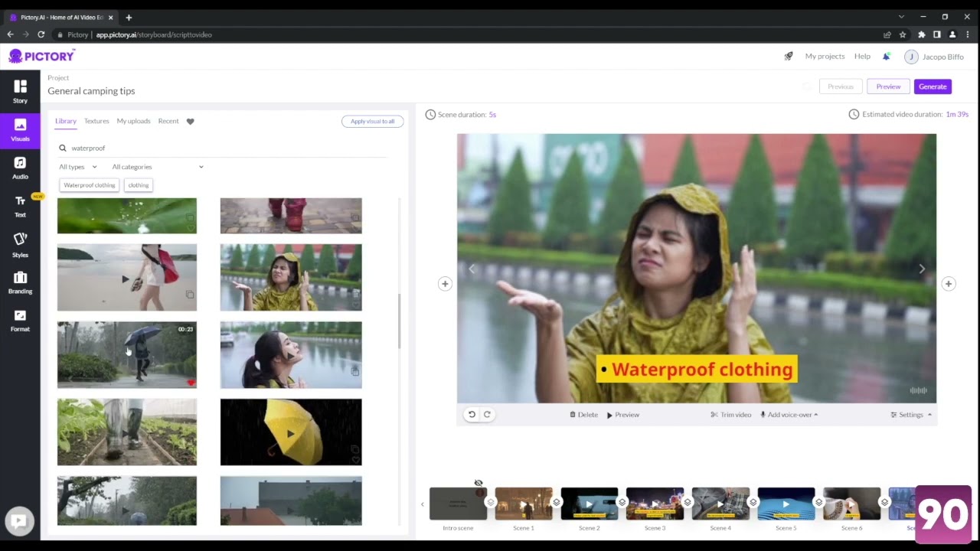Open the Format sidebar panel
980x551 pixels.
click(x=20, y=321)
